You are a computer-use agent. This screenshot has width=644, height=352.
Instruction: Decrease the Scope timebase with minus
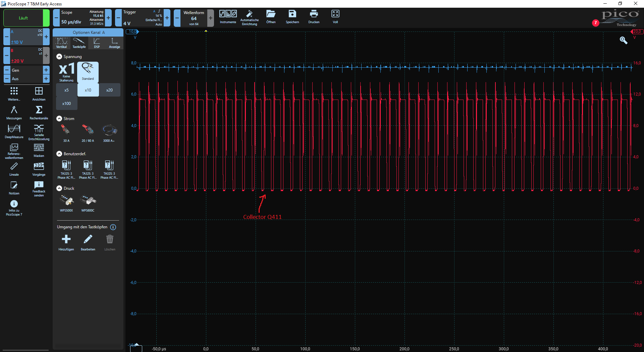(x=56, y=18)
